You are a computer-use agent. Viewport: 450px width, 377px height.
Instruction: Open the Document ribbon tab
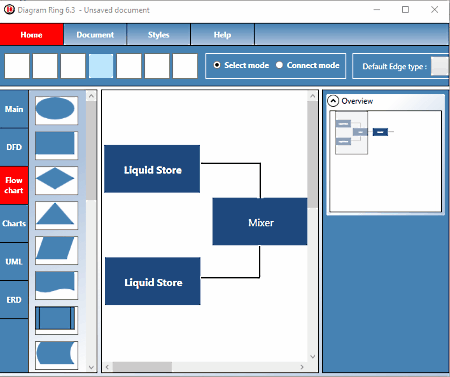pos(95,35)
